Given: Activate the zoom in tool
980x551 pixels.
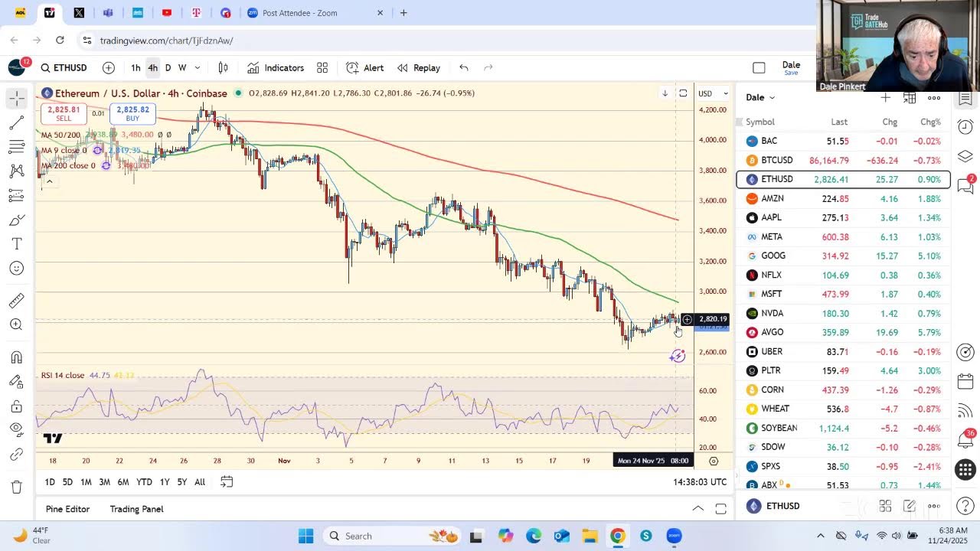Looking at the screenshot, I should point(17,324).
